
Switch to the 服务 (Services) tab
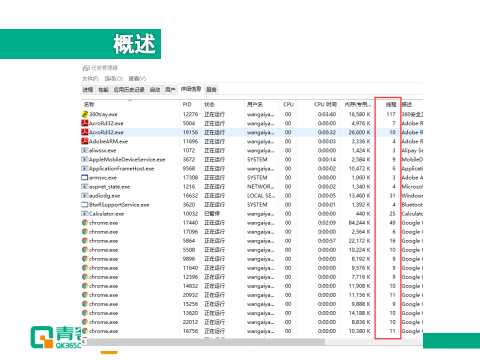click(211, 89)
